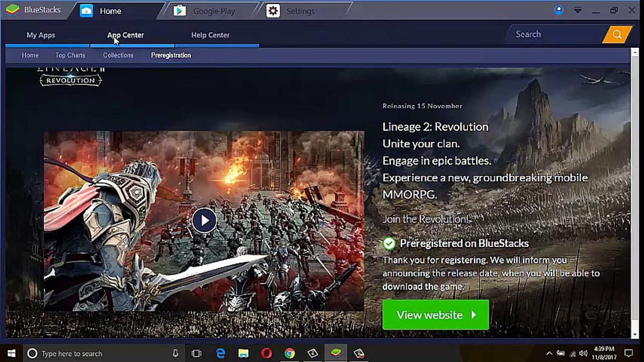Open Google Chrome from the taskbar
The height and width of the screenshot is (362, 644).
coord(290,353)
